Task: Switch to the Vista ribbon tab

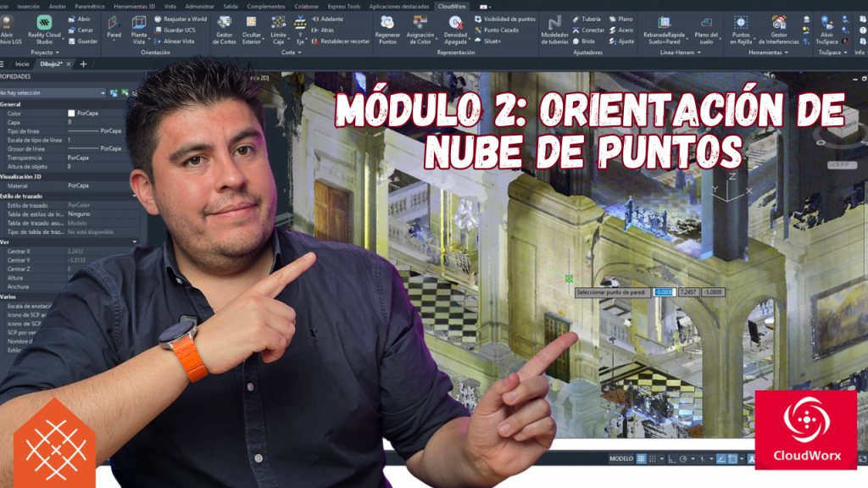Action: (170, 7)
